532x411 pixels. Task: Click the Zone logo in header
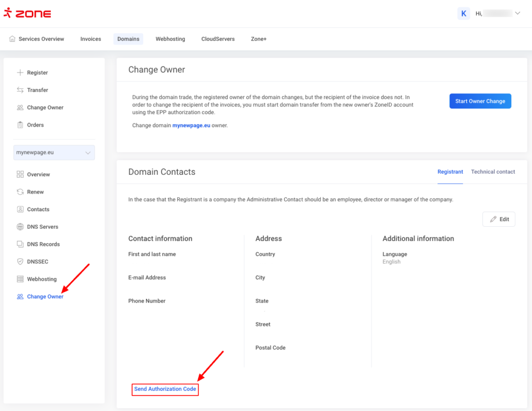[x=28, y=13]
